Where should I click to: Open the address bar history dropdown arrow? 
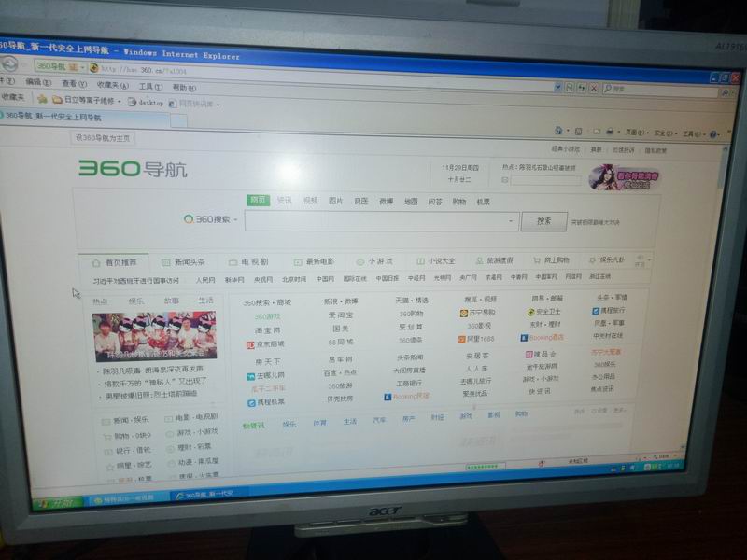557,87
